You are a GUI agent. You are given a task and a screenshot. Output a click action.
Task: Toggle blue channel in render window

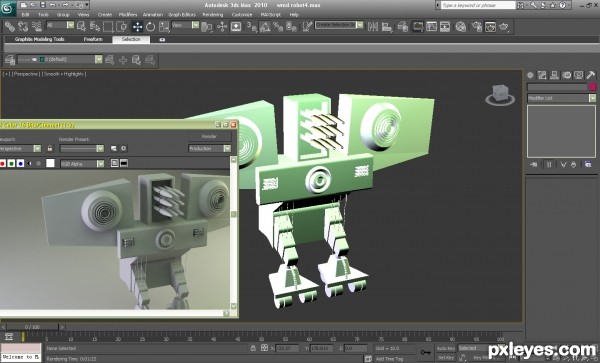click(20, 163)
